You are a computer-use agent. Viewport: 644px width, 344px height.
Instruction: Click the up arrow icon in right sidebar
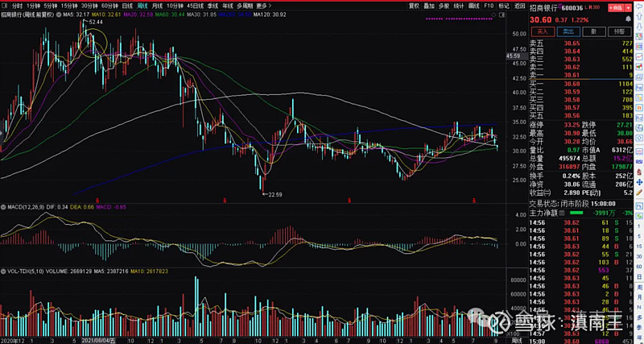(x=638, y=16)
